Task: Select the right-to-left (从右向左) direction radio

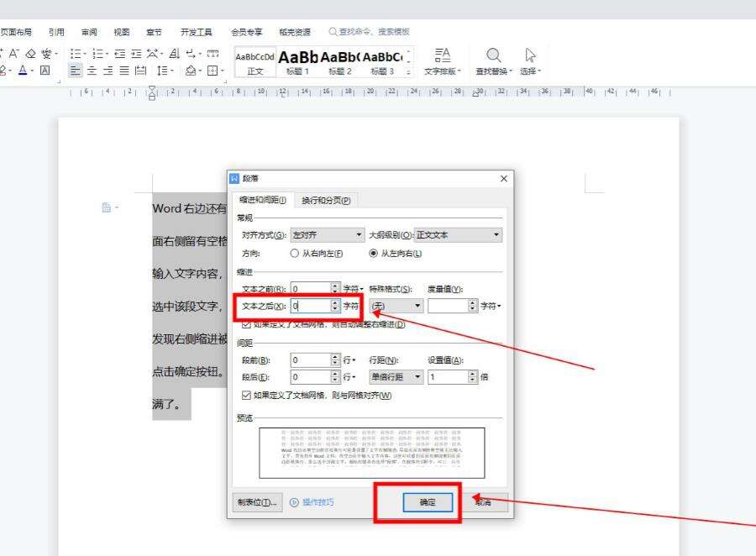Action: click(294, 253)
